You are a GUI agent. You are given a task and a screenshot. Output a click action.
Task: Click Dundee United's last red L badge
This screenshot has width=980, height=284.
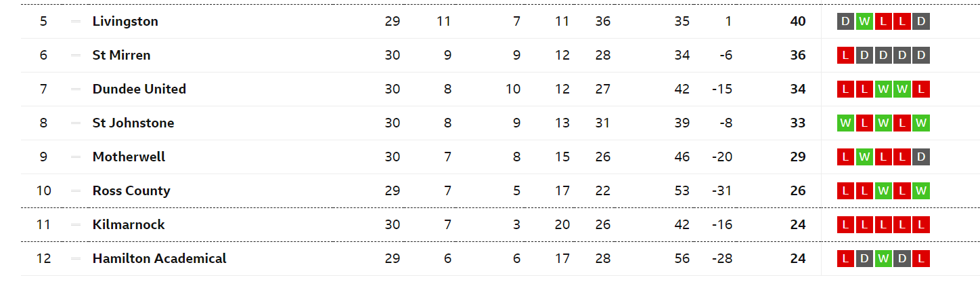click(x=920, y=89)
